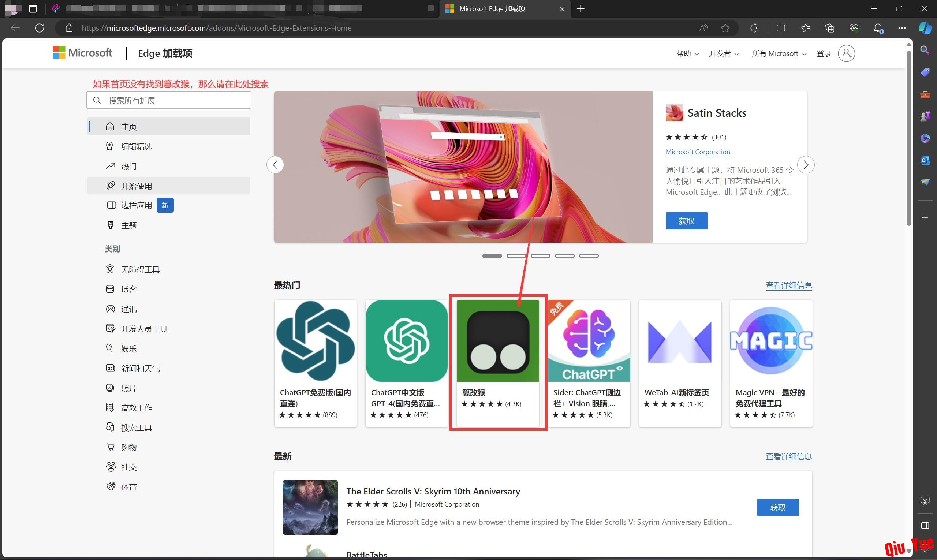Open 无障碍工具 category
This screenshot has height=560, width=937.
(140, 269)
